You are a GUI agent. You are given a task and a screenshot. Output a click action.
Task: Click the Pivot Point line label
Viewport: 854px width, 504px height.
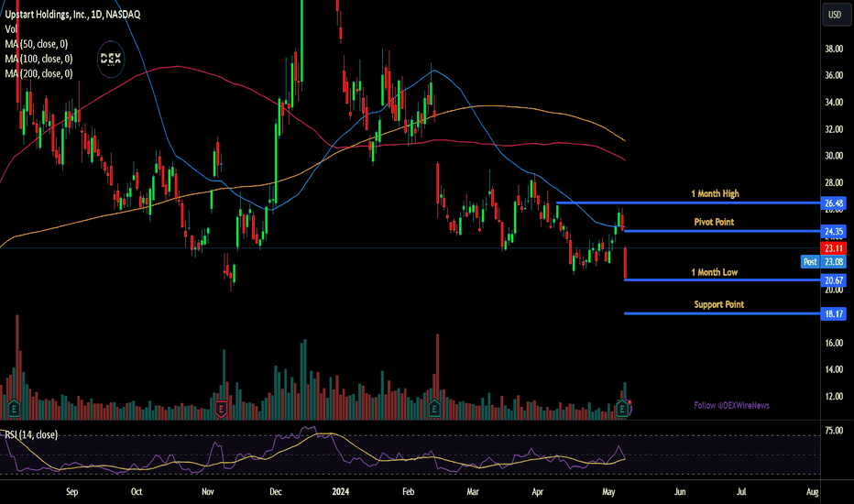point(714,223)
